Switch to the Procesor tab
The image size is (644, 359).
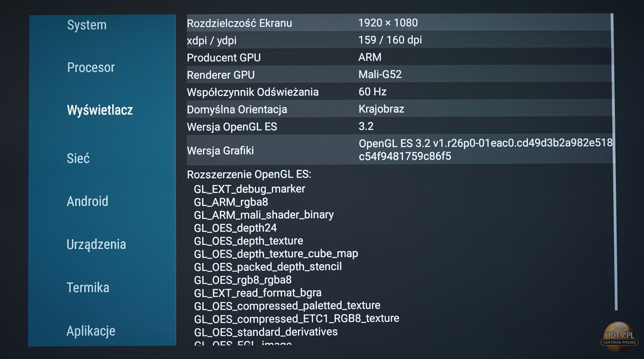click(x=91, y=67)
